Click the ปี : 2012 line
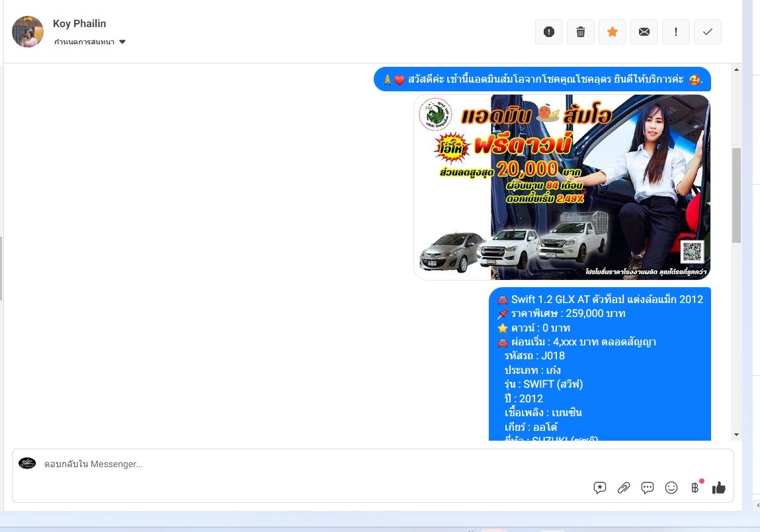This screenshot has width=760, height=532. (x=523, y=398)
